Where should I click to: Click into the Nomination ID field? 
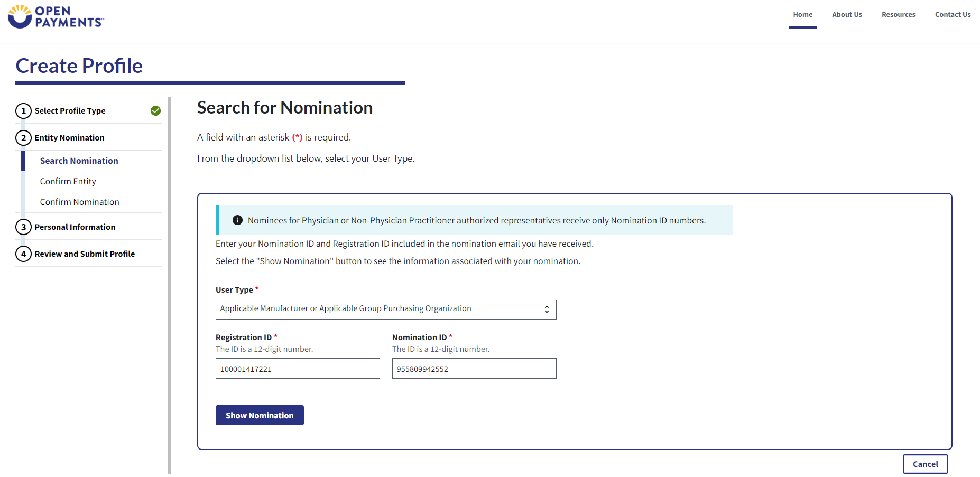[474, 369]
